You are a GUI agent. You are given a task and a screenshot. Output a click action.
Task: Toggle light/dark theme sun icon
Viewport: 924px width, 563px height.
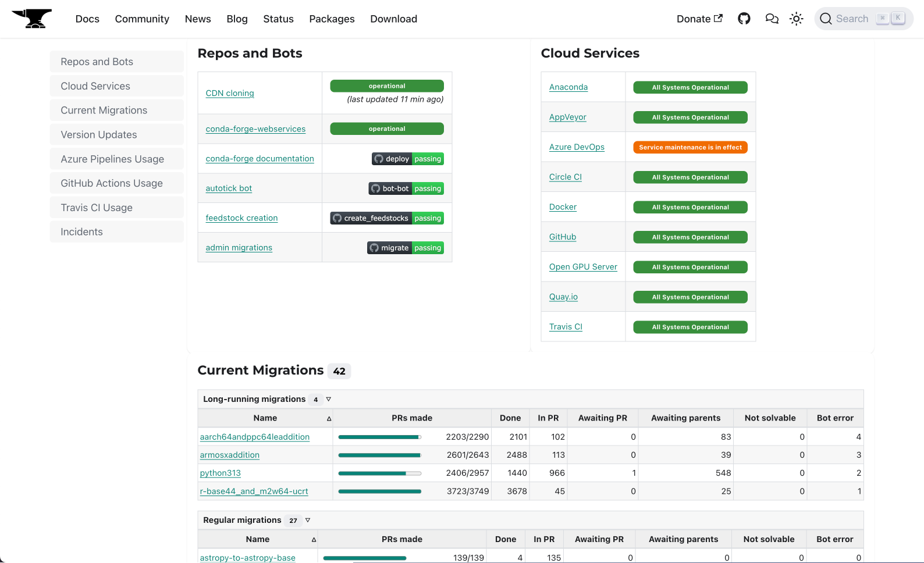pos(797,19)
